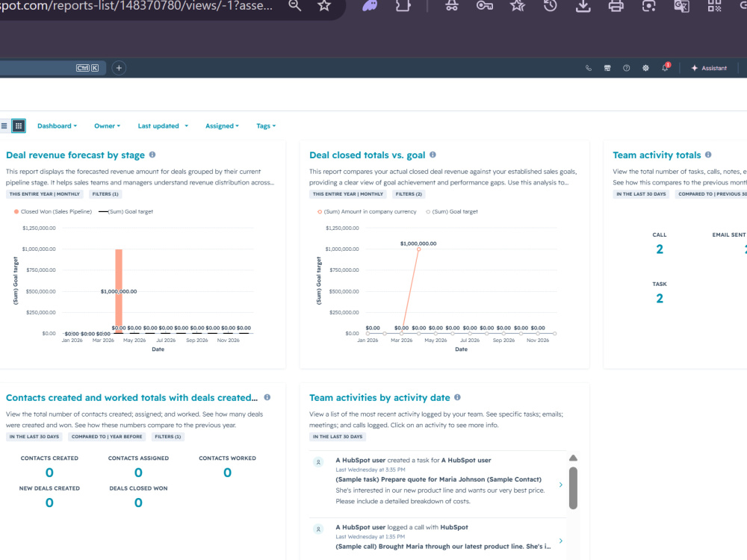The height and width of the screenshot is (560, 747).
Task: Open info icon beside Team activities by activity date
Action: [x=457, y=397]
